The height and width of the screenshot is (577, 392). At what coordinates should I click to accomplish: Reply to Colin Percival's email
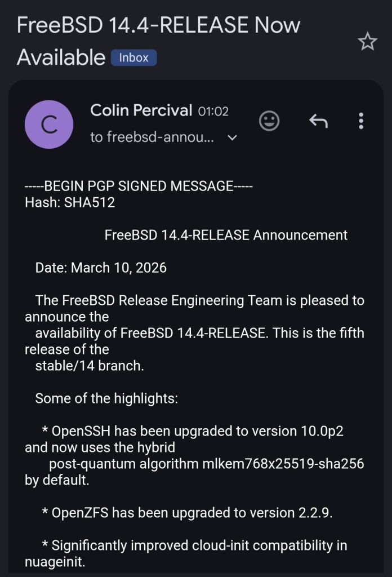click(x=318, y=121)
